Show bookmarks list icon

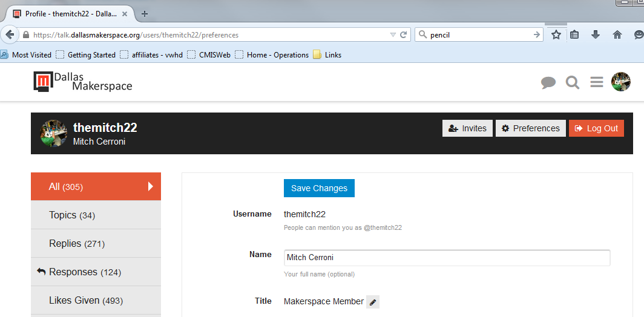pos(574,35)
